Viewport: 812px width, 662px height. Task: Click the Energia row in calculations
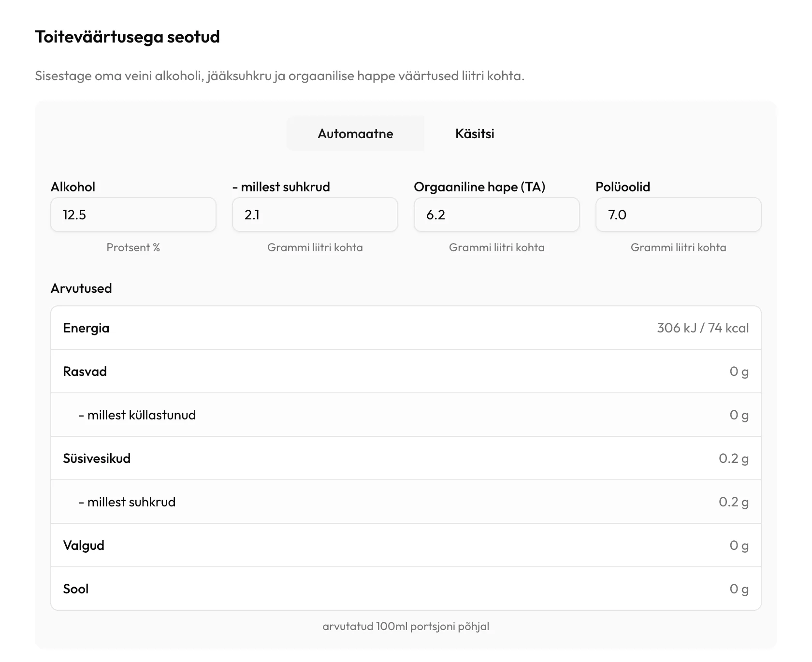click(x=406, y=328)
